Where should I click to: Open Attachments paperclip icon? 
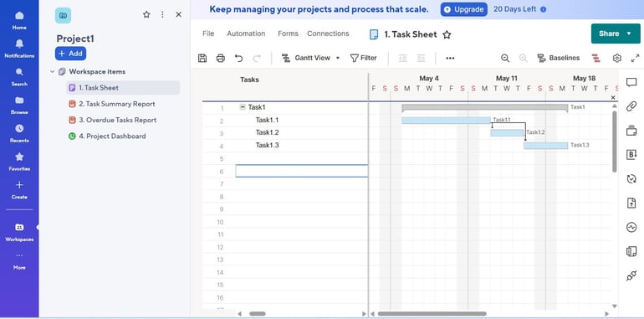click(x=631, y=106)
